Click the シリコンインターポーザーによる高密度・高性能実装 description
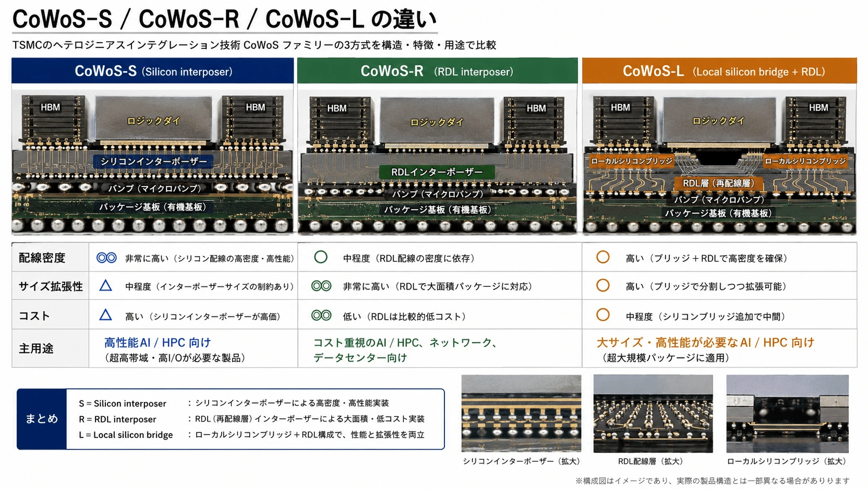Image resolution: width=868 pixels, height=489 pixels. [x=292, y=403]
